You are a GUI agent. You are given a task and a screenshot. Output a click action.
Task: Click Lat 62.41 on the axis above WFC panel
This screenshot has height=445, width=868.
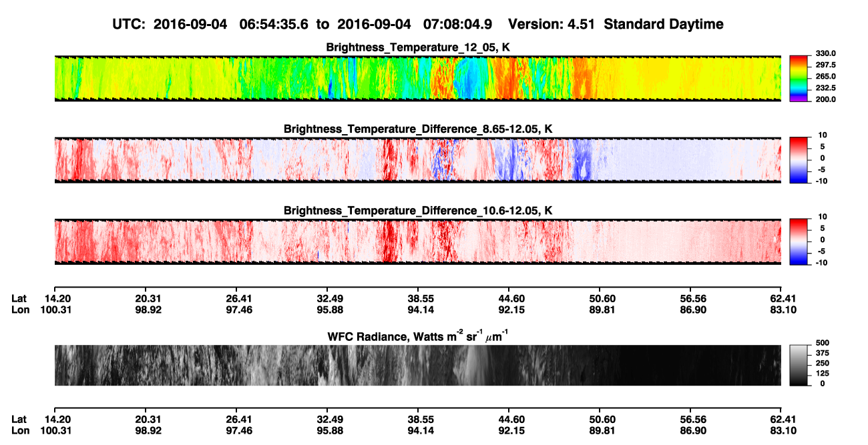[x=781, y=298]
